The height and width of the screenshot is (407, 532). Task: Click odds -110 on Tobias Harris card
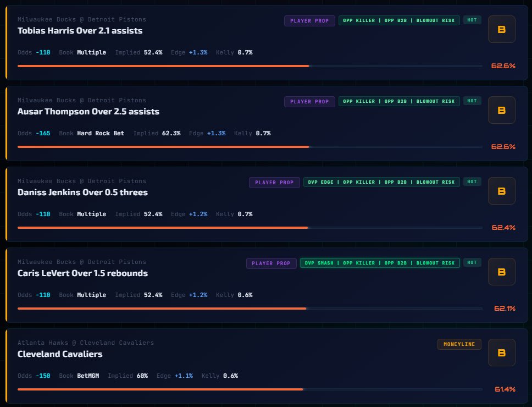[x=43, y=52]
